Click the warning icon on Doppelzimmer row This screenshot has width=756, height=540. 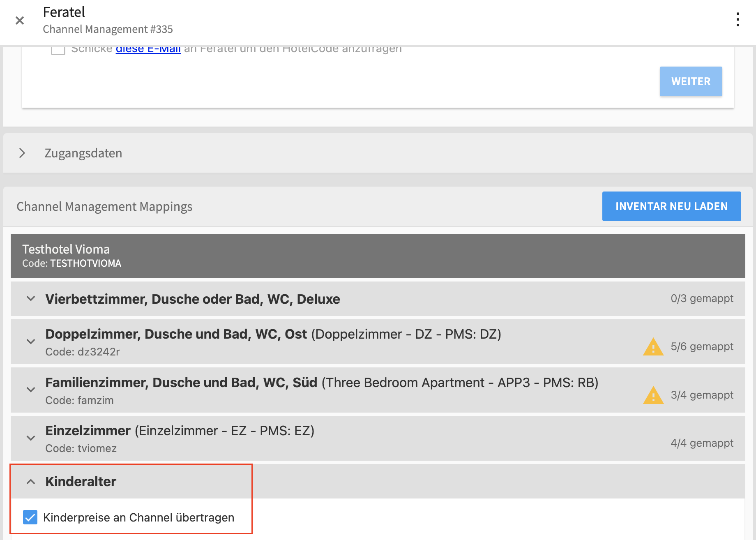click(653, 346)
